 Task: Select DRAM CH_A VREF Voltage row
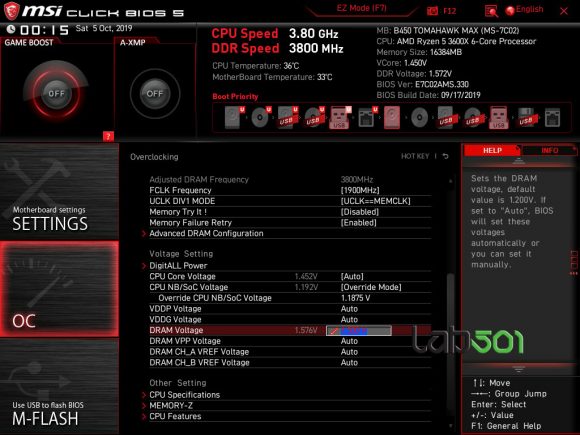click(x=290, y=351)
